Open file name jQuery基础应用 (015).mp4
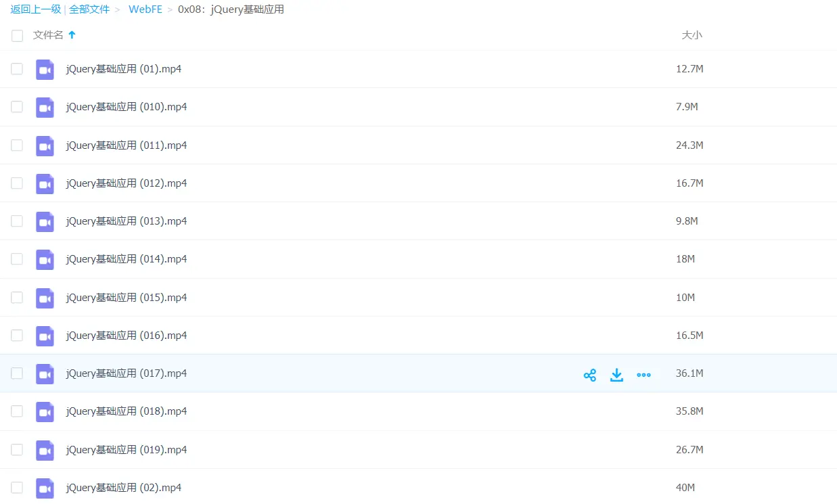 pos(127,298)
